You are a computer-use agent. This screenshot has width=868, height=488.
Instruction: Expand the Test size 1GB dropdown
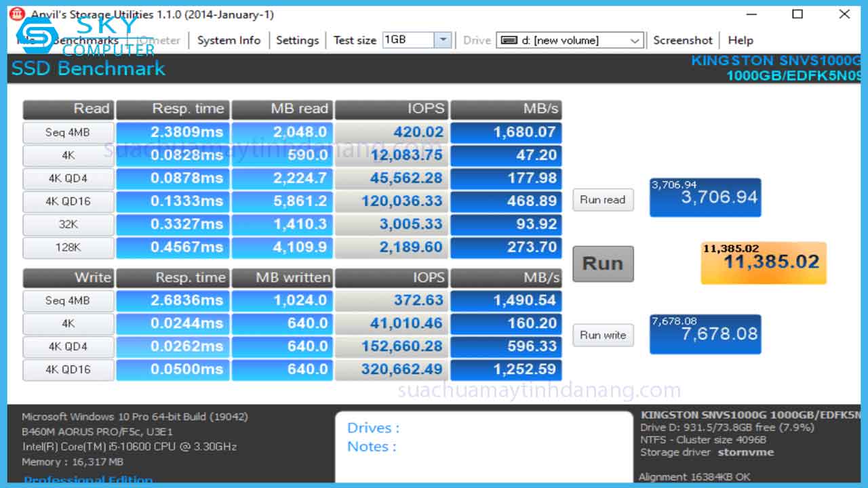tap(443, 40)
